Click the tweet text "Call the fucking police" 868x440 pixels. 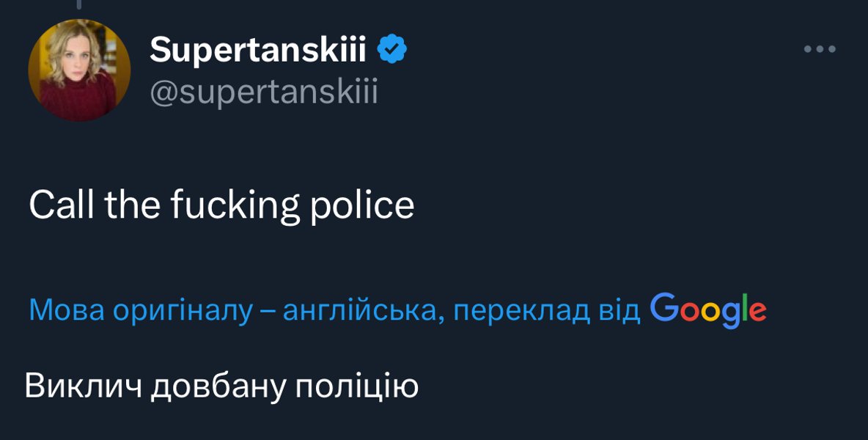[x=221, y=205]
